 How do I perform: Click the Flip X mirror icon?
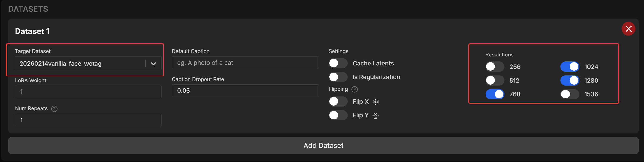(375, 102)
